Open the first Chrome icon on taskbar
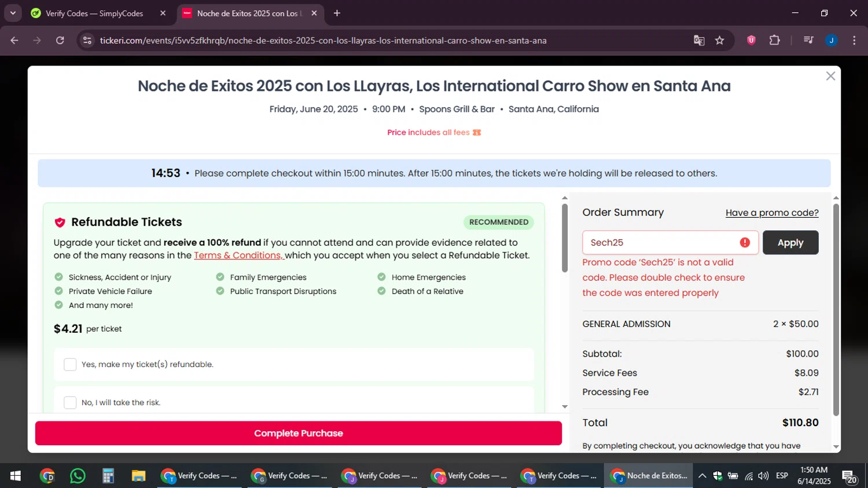The height and width of the screenshot is (488, 868). [x=47, y=476]
